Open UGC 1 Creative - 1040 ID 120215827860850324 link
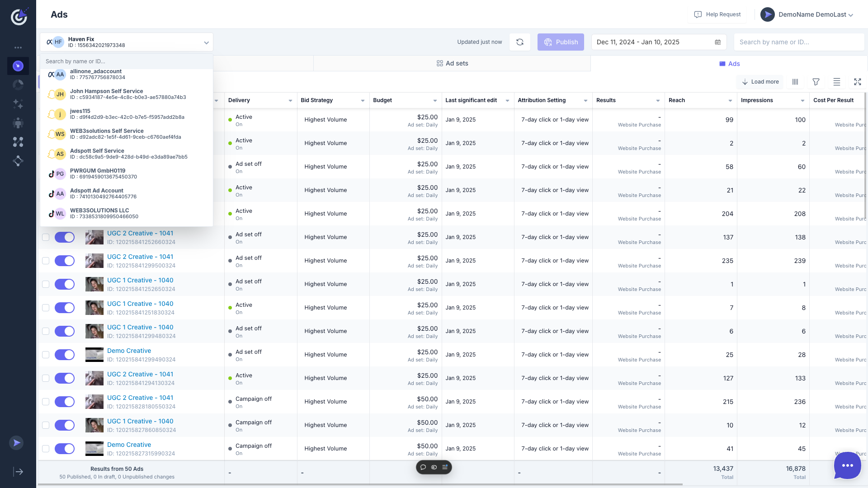868x488 pixels. [140, 421]
